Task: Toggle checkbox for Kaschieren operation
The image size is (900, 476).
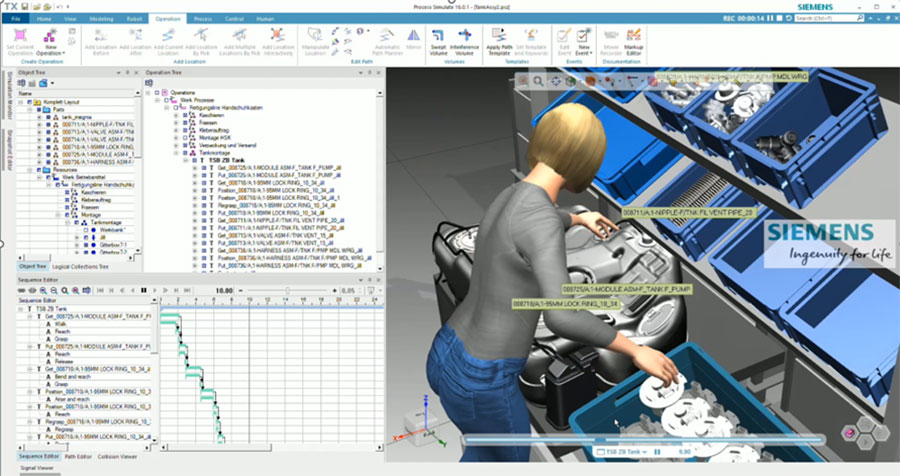Action: (x=183, y=116)
